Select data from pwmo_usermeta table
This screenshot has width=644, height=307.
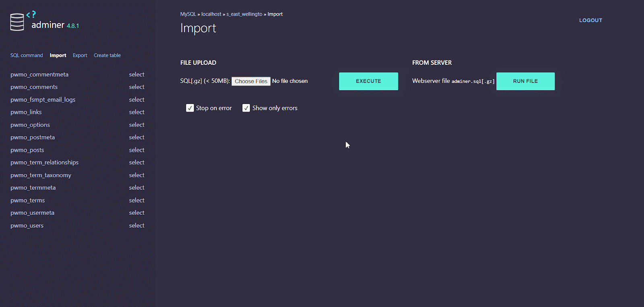136,213
